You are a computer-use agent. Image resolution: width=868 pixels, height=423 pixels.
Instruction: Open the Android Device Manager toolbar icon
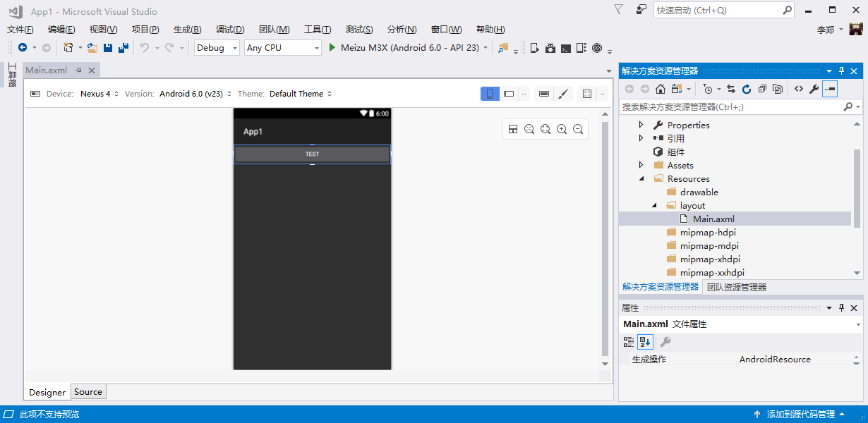(x=535, y=48)
